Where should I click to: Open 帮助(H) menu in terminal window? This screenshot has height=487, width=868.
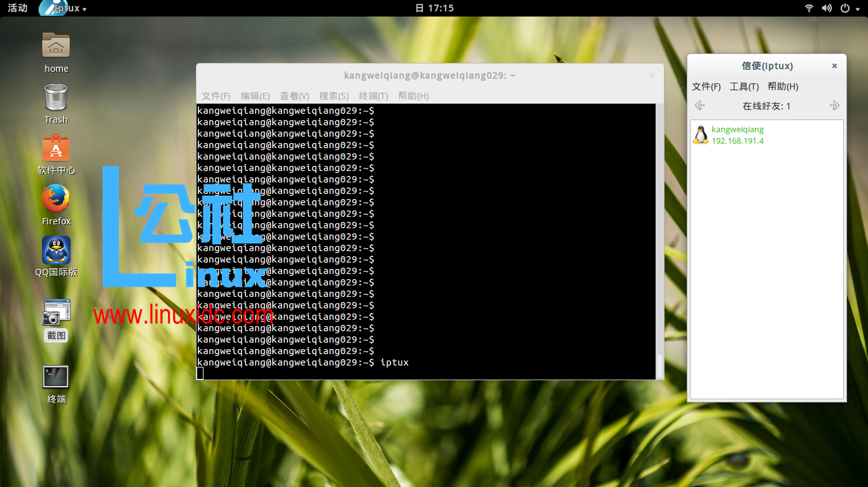(x=413, y=96)
